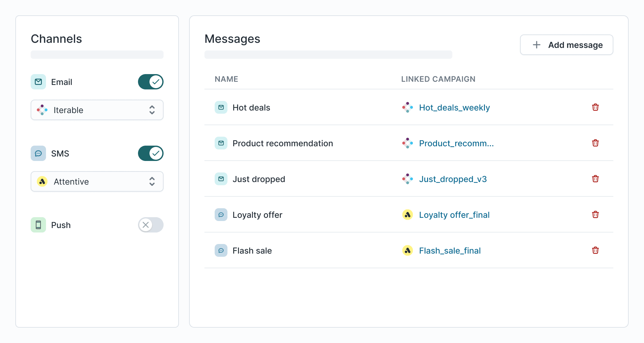Click the Add message button
Viewport: 644px width, 343px height.
pos(566,45)
